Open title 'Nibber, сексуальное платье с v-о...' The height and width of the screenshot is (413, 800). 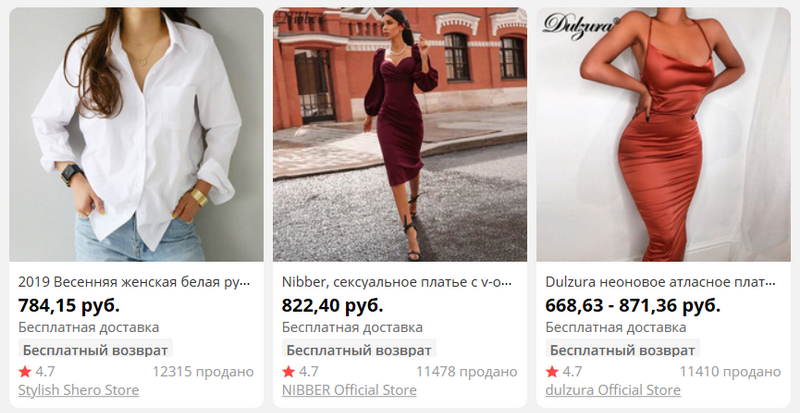(x=397, y=282)
